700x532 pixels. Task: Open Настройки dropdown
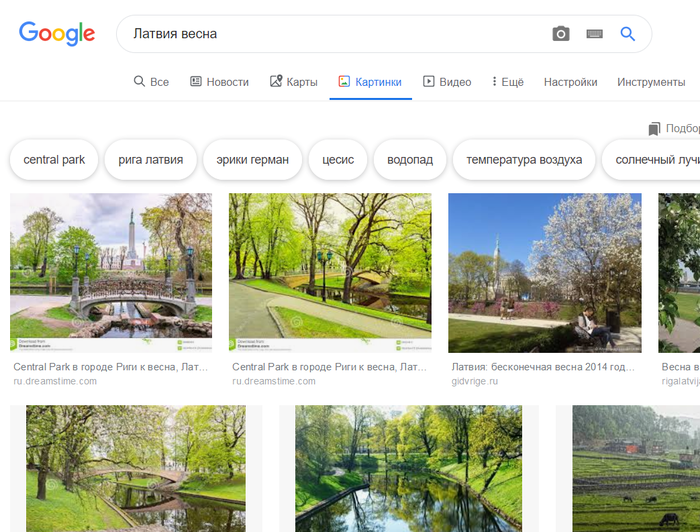tap(570, 82)
